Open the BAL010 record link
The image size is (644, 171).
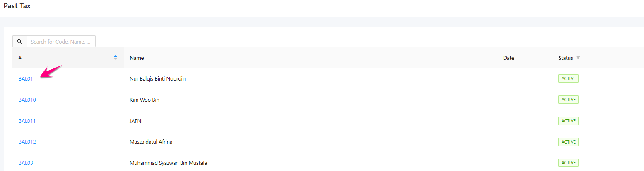[x=27, y=100]
